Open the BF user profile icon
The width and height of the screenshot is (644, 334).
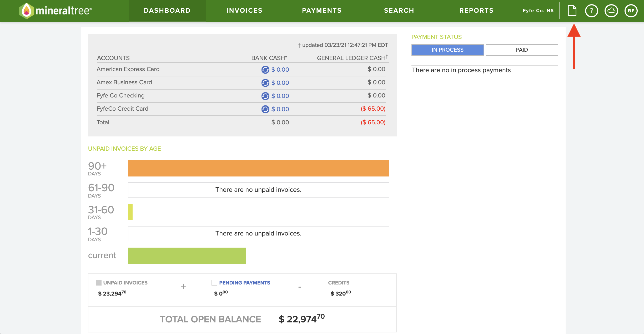631,11
